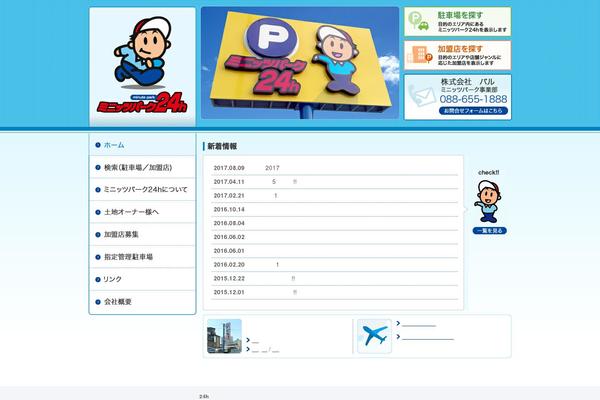Click the bullet icon beside 会社概要

coord(98,302)
